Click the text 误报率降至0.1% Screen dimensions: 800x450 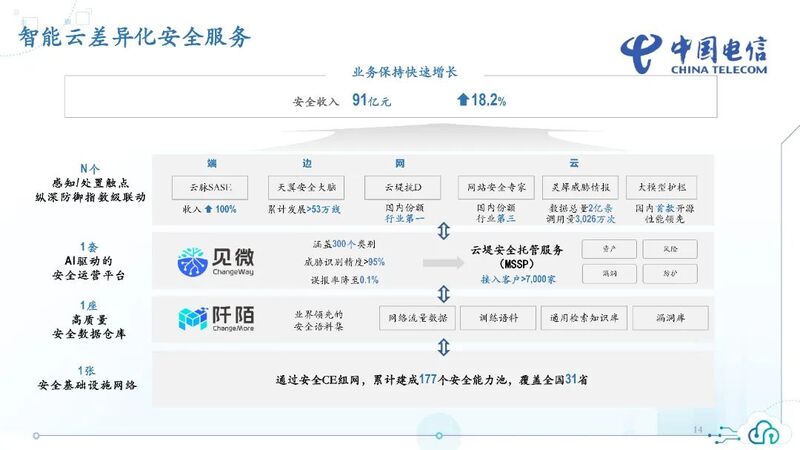[x=344, y=280]
